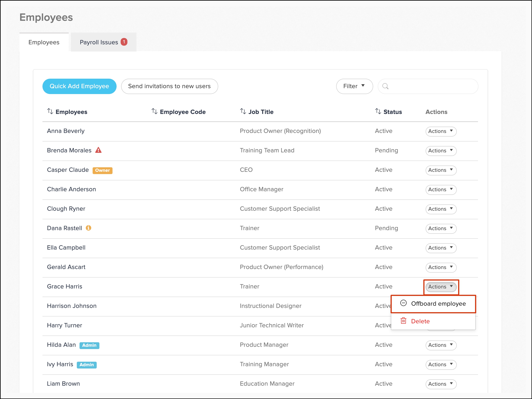Sort by the Employees column arrows
The image size is (532, 399).
(x=50, y=111)
